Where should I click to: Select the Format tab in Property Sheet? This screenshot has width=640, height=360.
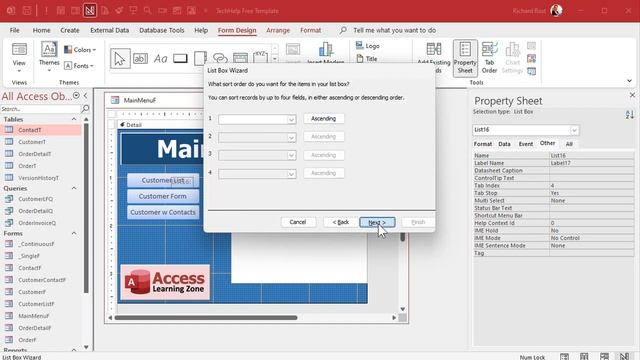pos(482,144)
